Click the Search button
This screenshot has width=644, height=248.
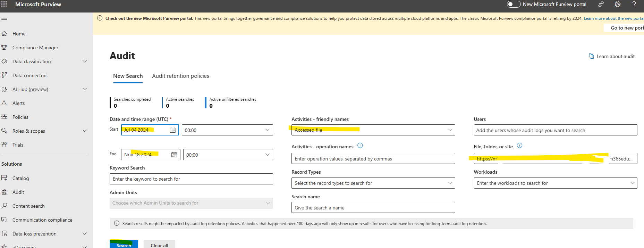coord(124,244)
